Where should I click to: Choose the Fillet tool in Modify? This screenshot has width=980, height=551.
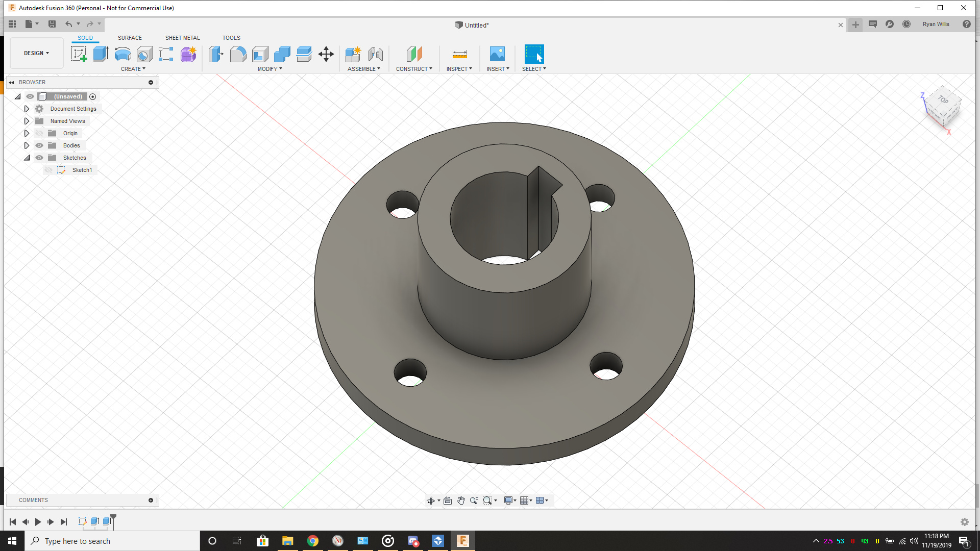pos(238,54)
